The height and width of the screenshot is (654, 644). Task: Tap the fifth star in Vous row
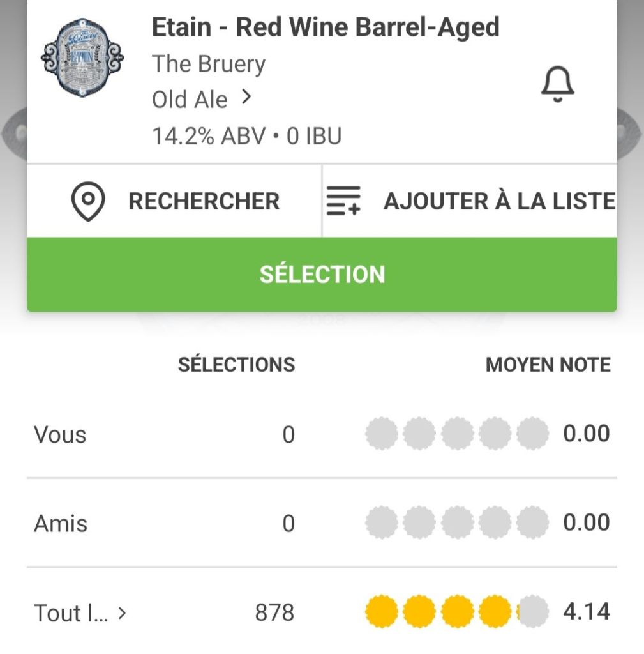(x=533, y=434)
